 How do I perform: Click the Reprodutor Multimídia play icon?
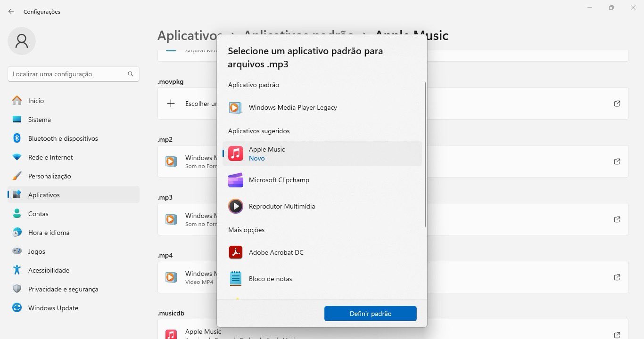(x=236, y=206)
